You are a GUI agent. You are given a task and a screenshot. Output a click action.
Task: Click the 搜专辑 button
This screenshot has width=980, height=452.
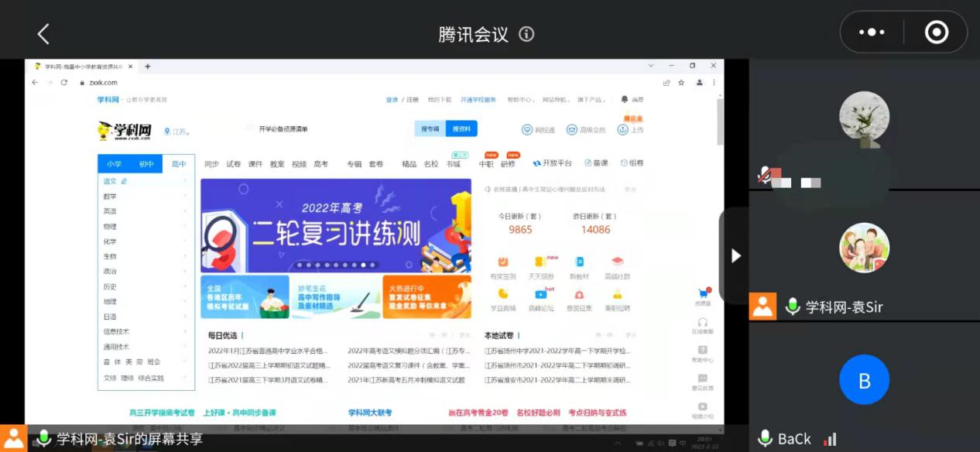[430, 129]
